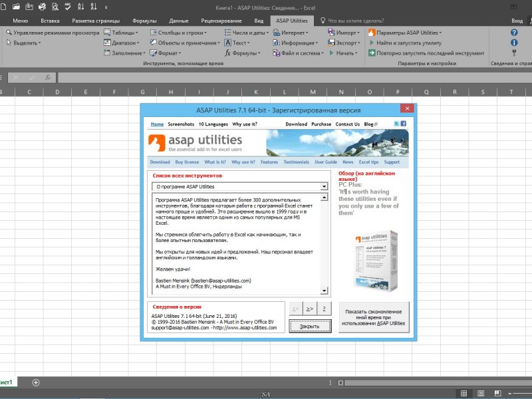Click the key registration icon in ribbon

coord(514,53)
